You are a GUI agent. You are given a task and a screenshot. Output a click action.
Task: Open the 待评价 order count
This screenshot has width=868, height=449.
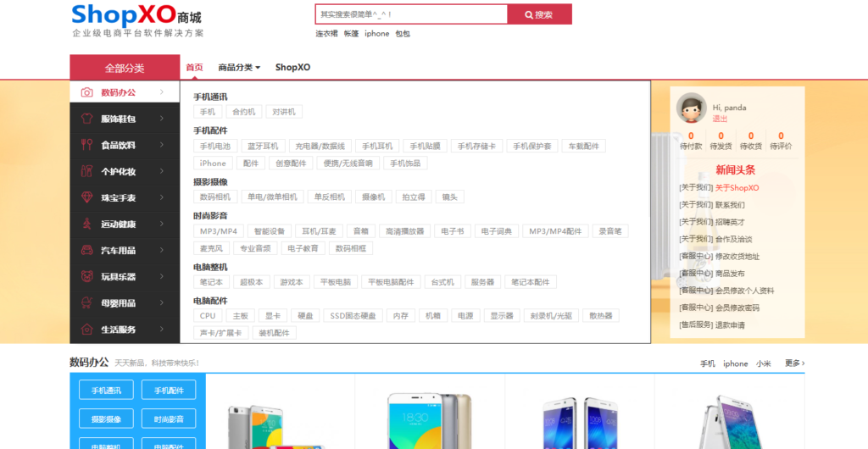coord(781,141)
